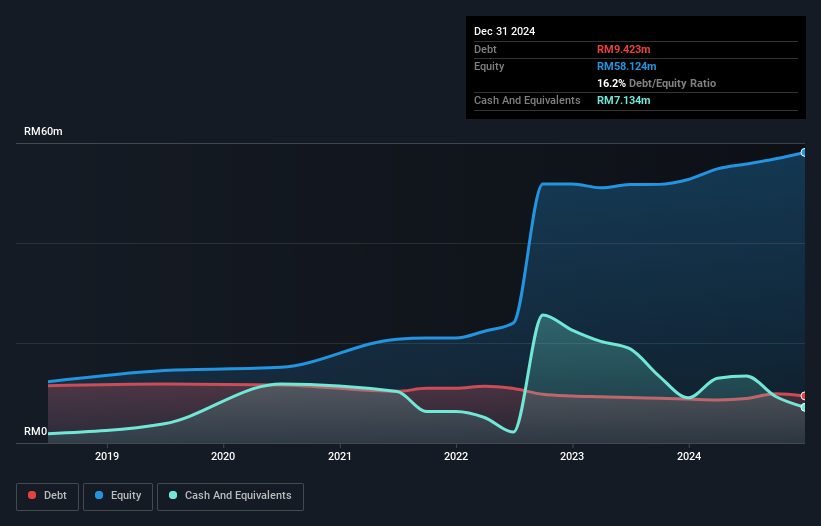Select the Debt endpoint marker on chart
Image resolution: width=821 pixels, height=526 pixels.
pos(804,396)
